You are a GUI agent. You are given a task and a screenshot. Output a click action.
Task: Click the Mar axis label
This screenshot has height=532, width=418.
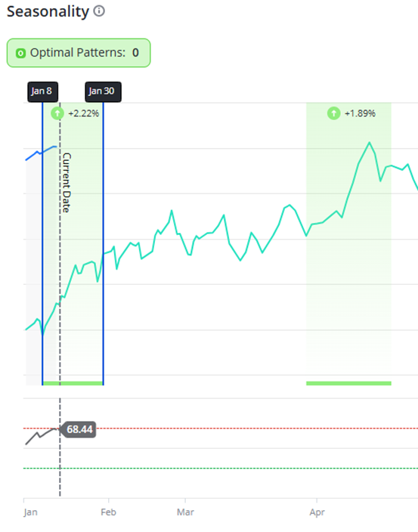(185, 512)
